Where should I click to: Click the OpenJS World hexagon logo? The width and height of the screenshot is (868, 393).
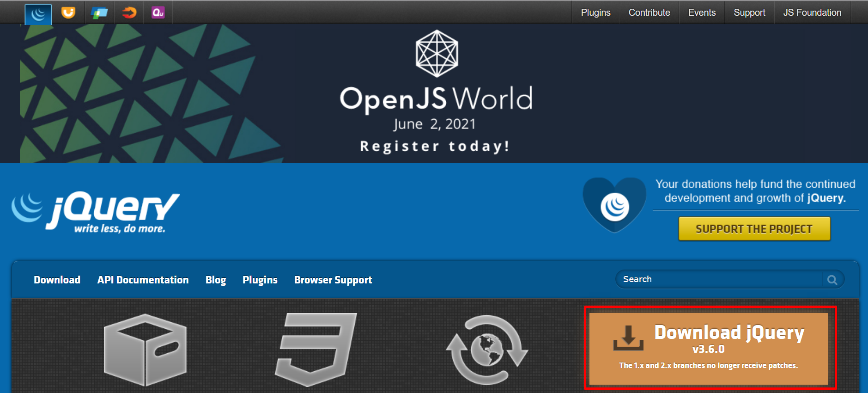pyautogui.click(x=437, y=54)
